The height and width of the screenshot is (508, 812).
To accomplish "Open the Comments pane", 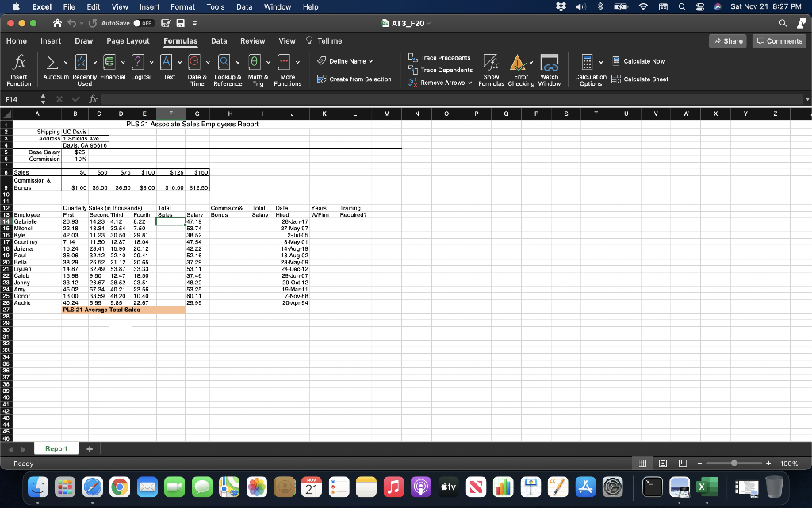I will [x=779, y=41].
